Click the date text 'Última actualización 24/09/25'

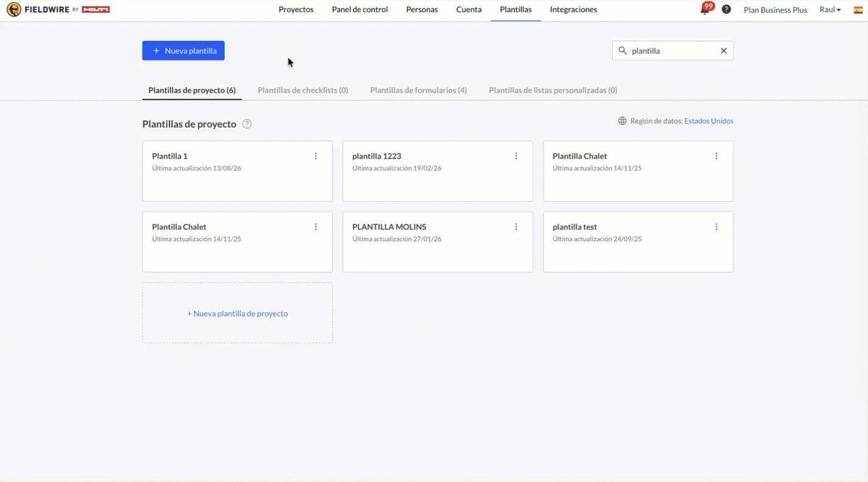(597, 239)
